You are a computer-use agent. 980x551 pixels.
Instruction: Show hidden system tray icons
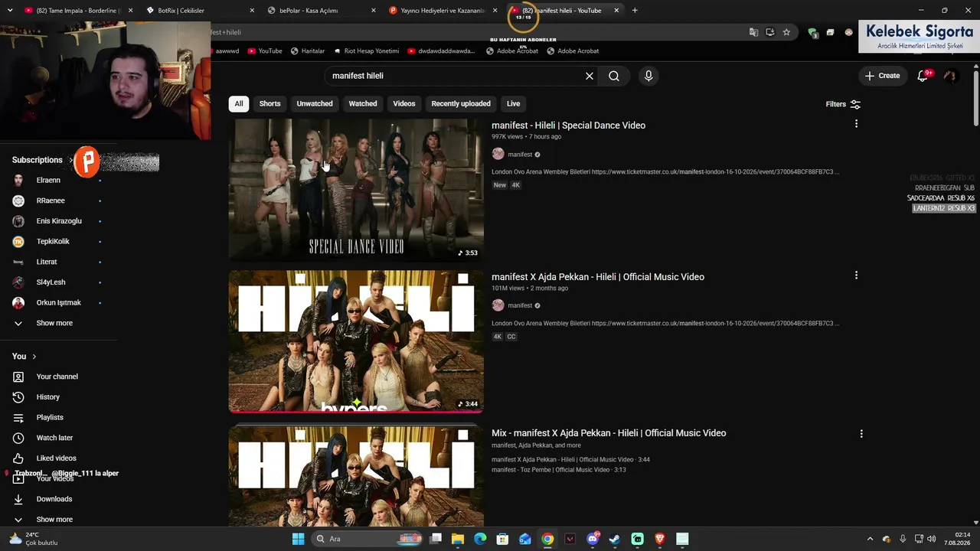870,539
